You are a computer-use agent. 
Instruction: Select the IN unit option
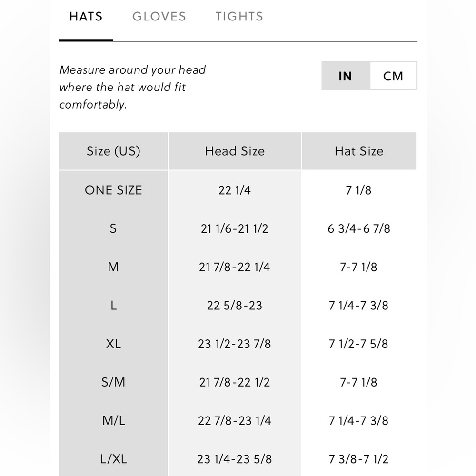(346, 76)
